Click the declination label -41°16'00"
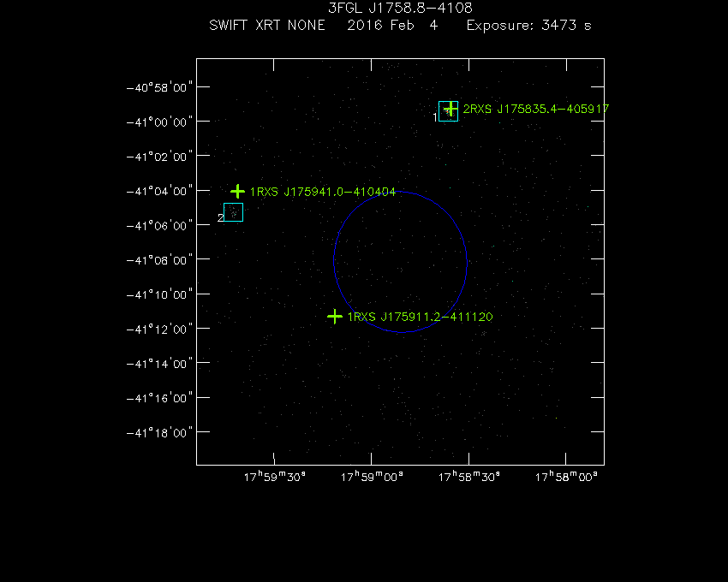The image size is (728, 582). click(x=159, y=398)
